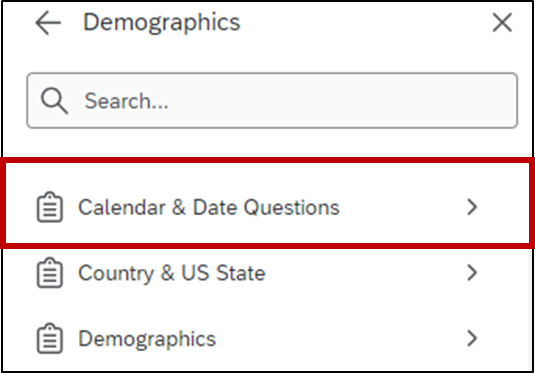Image resolution: width=535 pixels, height=373 pixels.
Task: Click the Search... placeholder text
Action: [x=127, y=101]
